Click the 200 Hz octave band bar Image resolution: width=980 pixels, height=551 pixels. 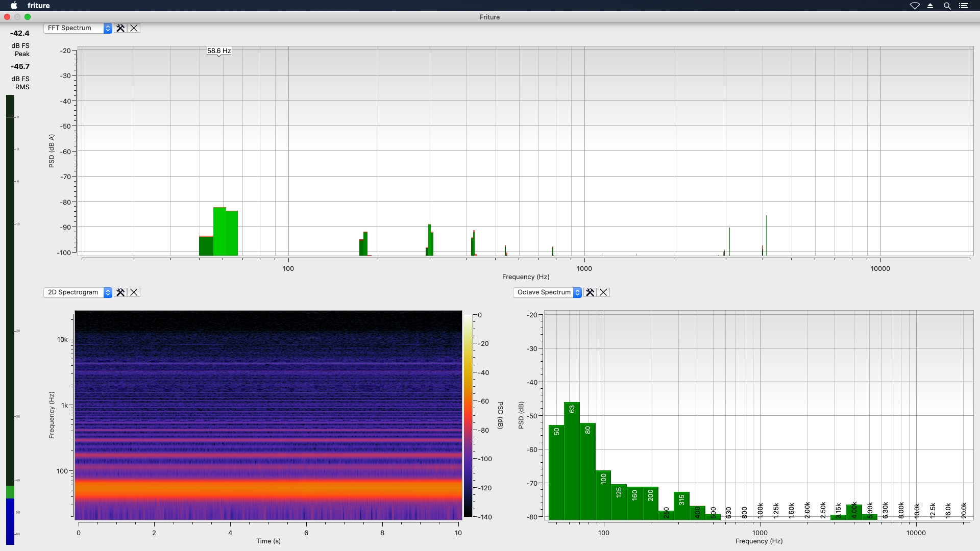click(650, 503)
